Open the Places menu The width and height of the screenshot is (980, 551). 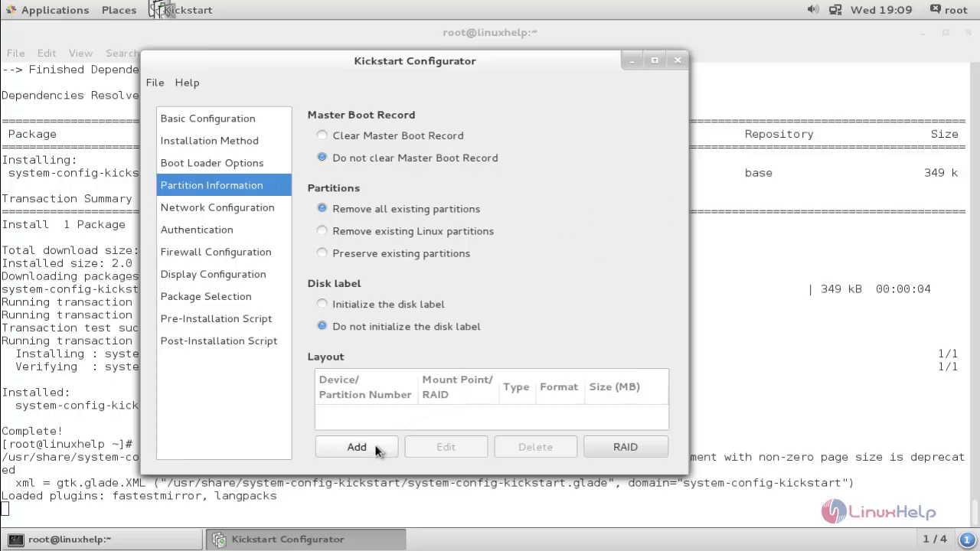[x=119, y=10]
